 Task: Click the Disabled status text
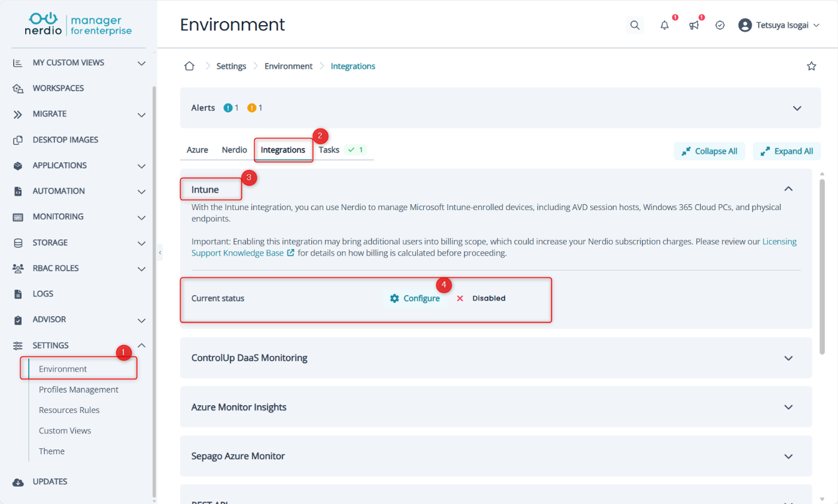(x=488, y=298)
